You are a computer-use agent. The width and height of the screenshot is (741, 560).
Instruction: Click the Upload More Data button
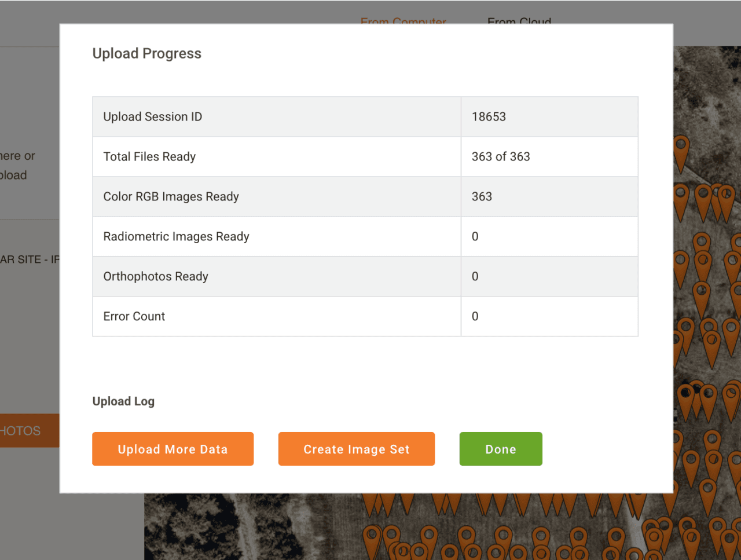[173, 449]
